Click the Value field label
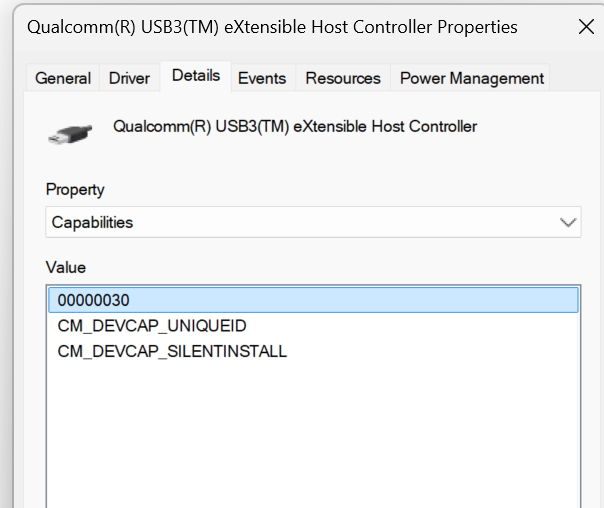The width and height of the screenshot is (604, 508). point(66,267)
